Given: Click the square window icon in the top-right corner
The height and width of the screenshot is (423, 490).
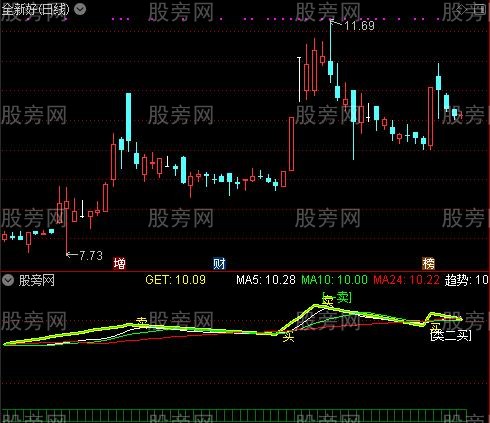Looking at the screenshot, I should point(481,9).
